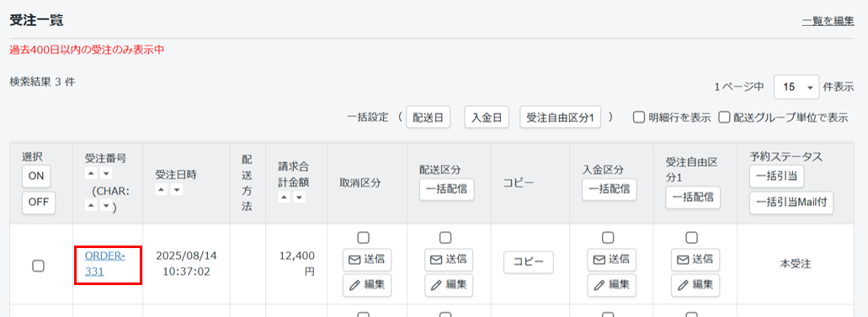The height and width of the screenshot is (317, 868).
Task: Click the 1ページ中 label
Action: point(739,87)
